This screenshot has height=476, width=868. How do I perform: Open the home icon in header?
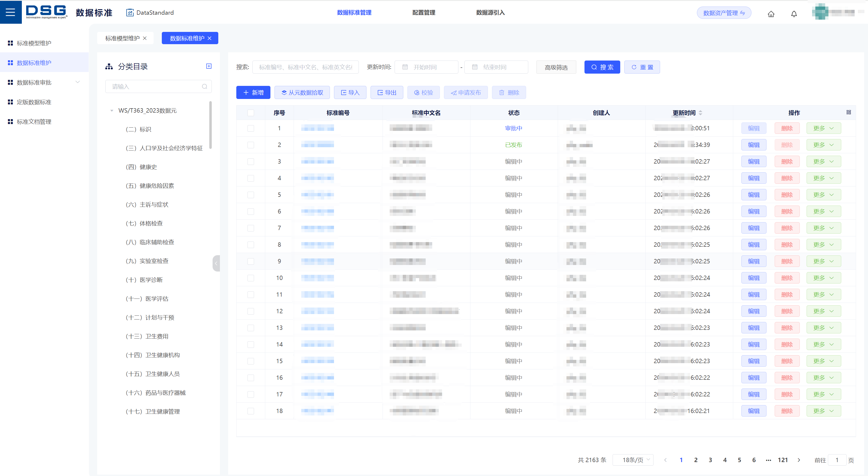pos(771,14)
